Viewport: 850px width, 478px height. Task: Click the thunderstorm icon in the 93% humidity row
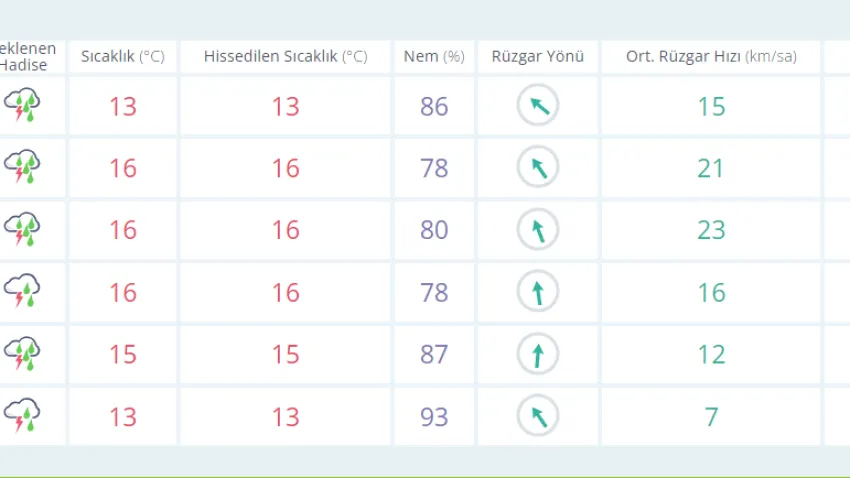click(x=21, y=416)
